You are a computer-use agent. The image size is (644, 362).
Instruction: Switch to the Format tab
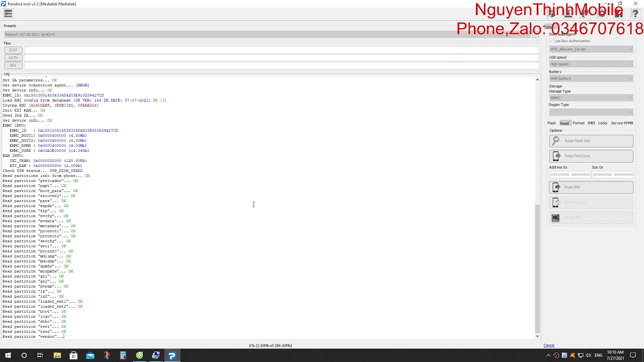(x=579, y=123)
